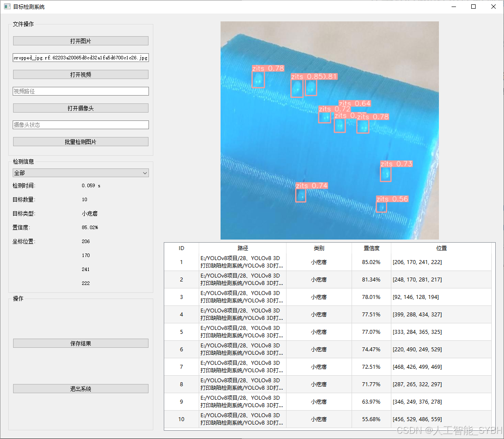504x439 pixels.
Task: Open an image using the 打开图片 button
Action: point(80,41)
